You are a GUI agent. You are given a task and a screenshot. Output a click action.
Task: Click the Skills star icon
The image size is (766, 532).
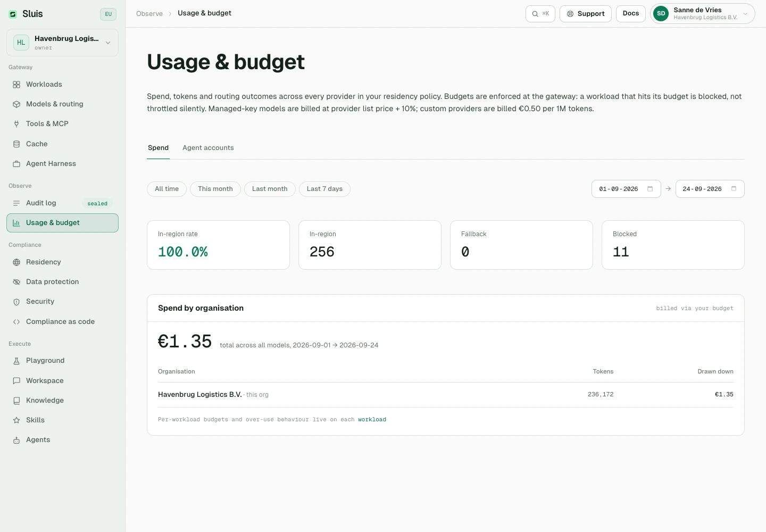[x=16, y=420]
